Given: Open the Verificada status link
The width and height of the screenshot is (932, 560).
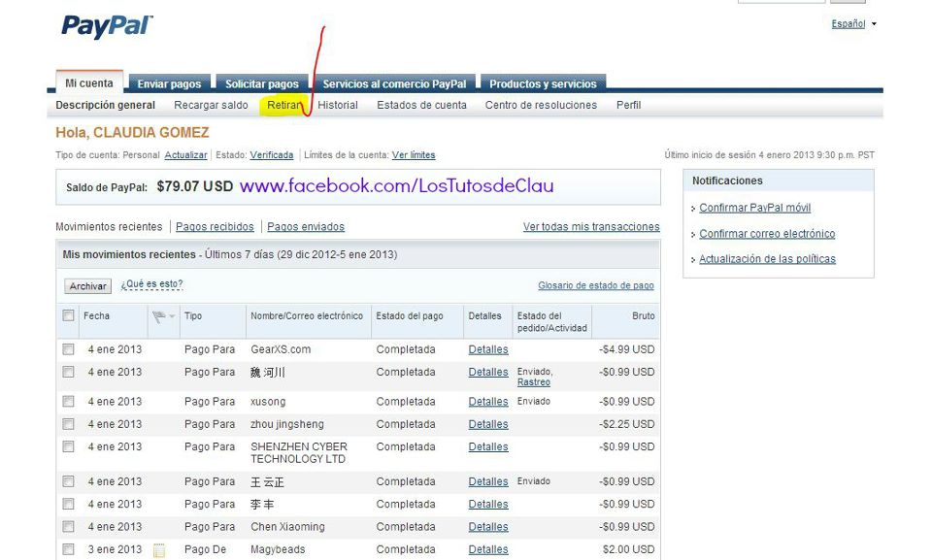Looking at the screenshot, I should coord(272,155).
